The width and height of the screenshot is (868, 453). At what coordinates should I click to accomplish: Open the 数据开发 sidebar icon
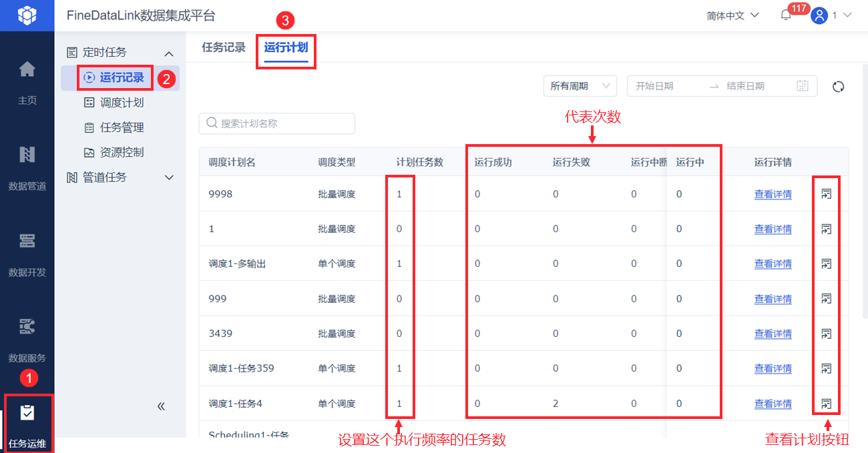[27, 241]
